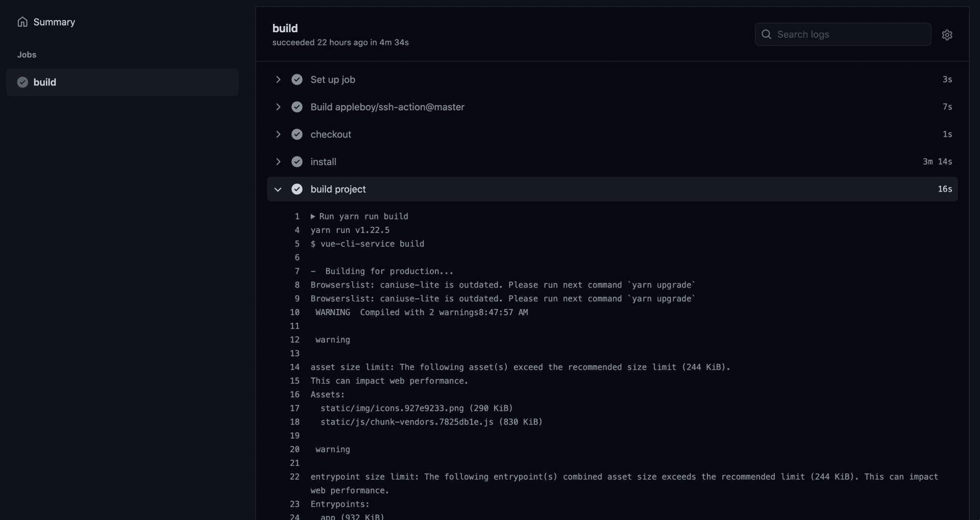Screen dimensions: 980x520
Task: Go to the Summary page link
Action: click(54, 22)
